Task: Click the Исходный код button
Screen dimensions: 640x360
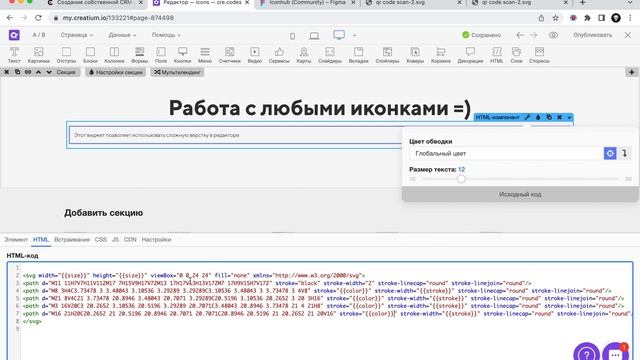Action: [x=520, y=194]
